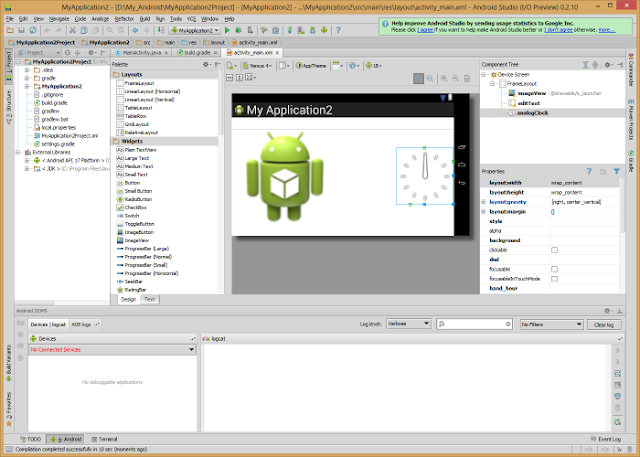The image size is (640, 457).
Task: Open TODO tool window button
Action: tap(31, 439)
